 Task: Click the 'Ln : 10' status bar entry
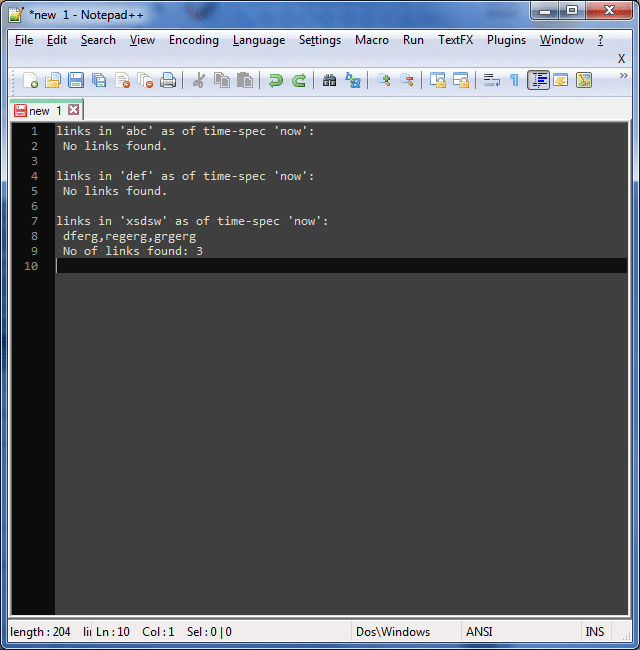click(x=113, y=632)
